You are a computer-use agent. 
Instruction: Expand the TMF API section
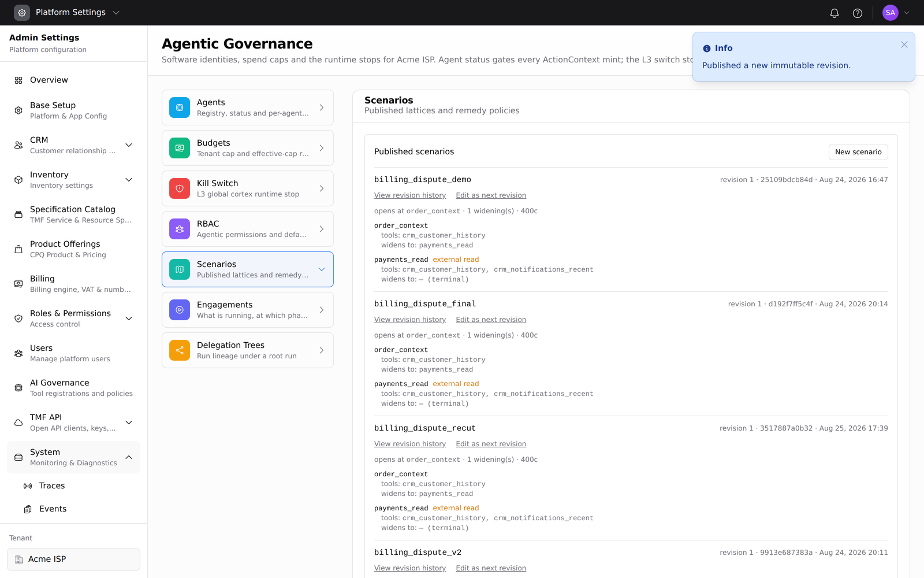tap(129, 423)
